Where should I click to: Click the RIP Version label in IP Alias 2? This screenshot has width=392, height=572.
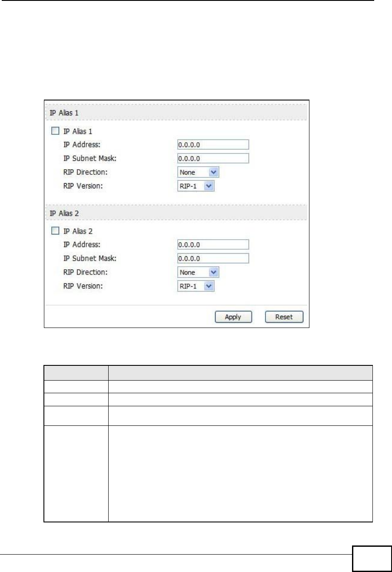tap(83, 286)
